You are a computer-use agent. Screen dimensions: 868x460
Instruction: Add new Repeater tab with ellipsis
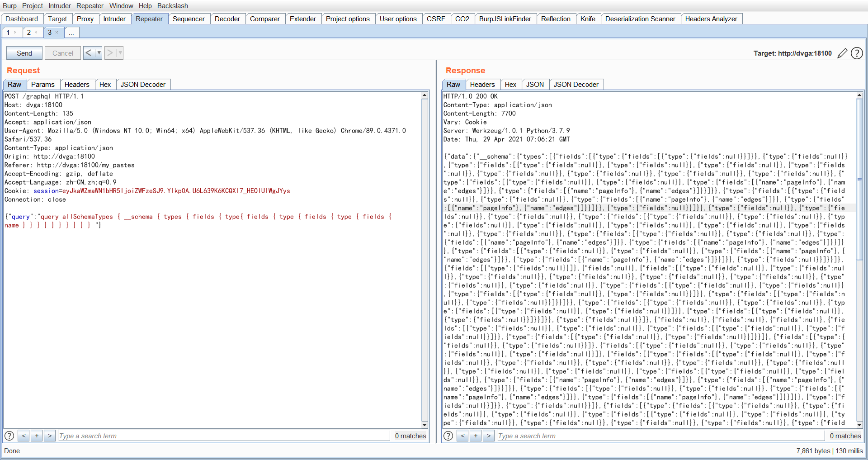pos(71,33)
